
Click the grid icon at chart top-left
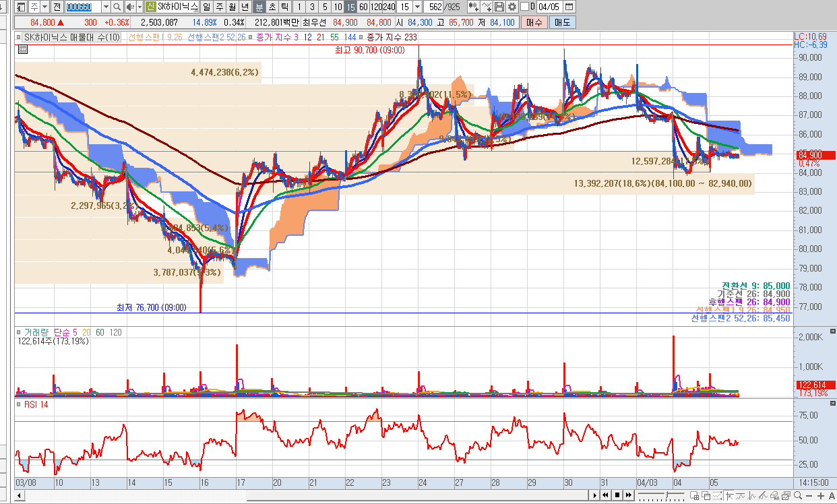[x=22, y=49]
